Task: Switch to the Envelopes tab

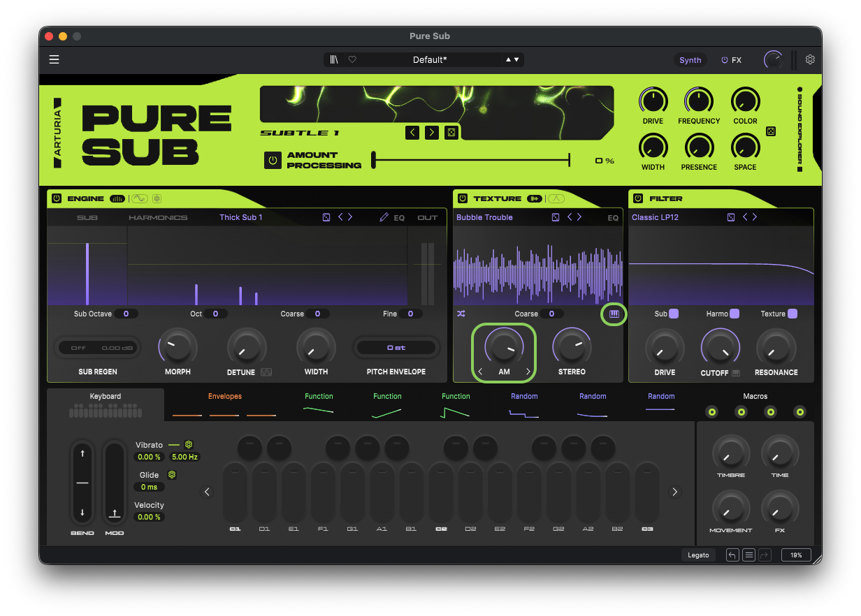Action: (x=225, y=404)
